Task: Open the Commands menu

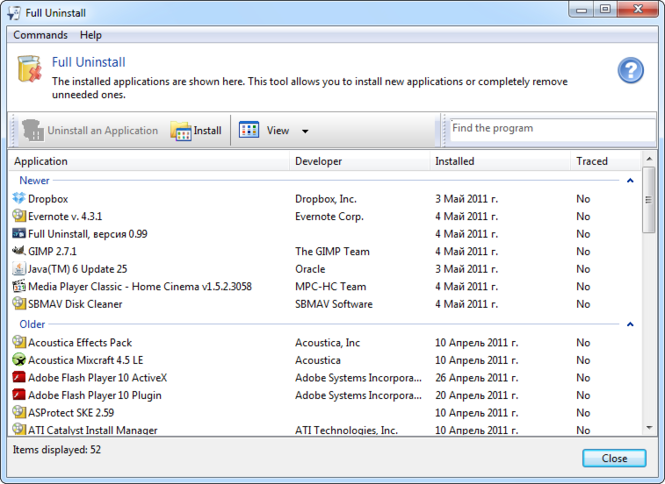Action: 40,35
